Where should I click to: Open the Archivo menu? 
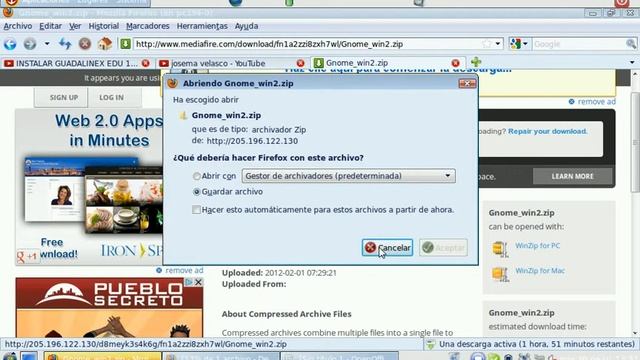18,26
